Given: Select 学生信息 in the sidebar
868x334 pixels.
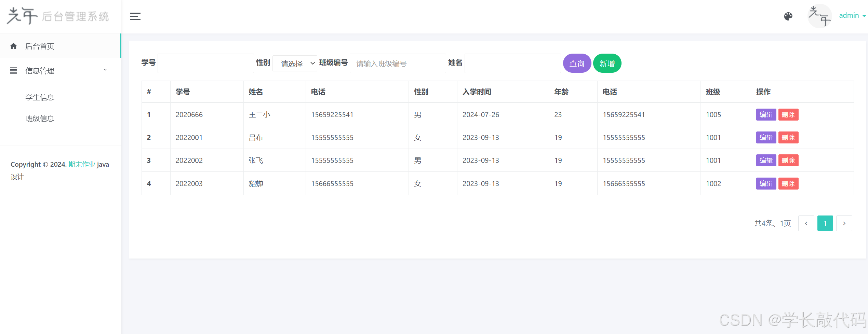Looking at the screenshot, I should pos(40,97).
